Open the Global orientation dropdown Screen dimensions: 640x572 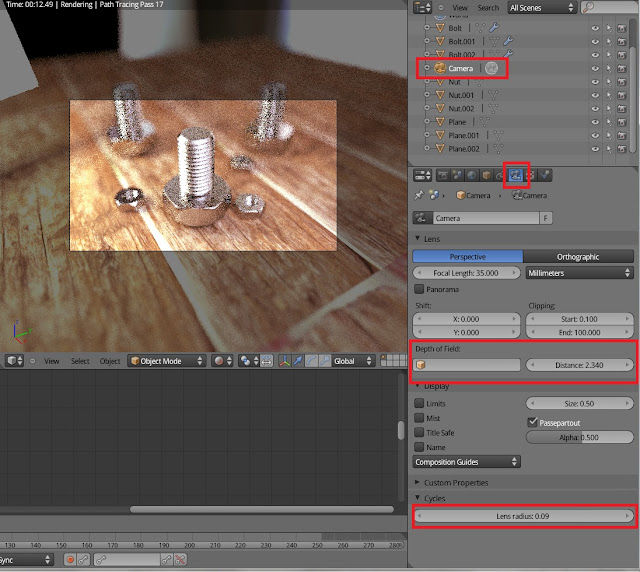(353, 361)
